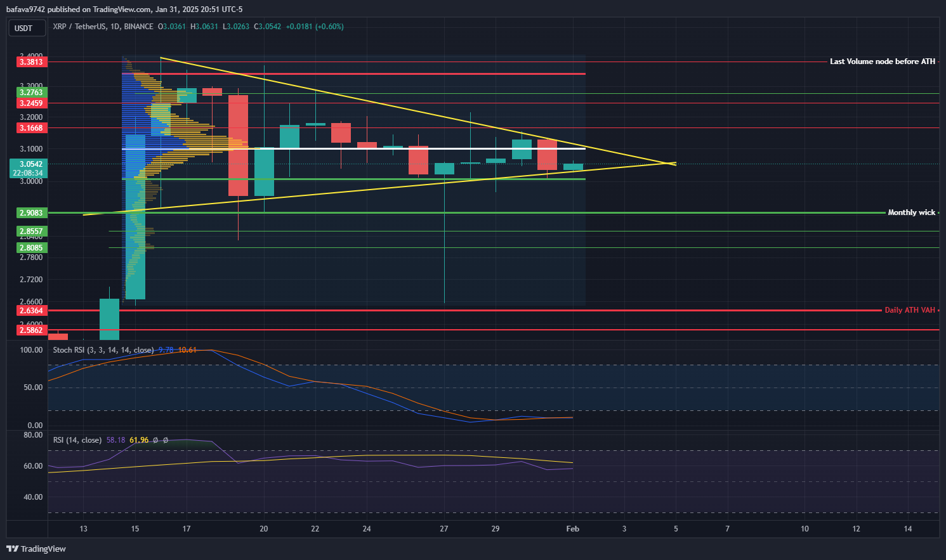Select the last green candle above Feb
This screenshot has height=560, width=946.
(573, 167)
